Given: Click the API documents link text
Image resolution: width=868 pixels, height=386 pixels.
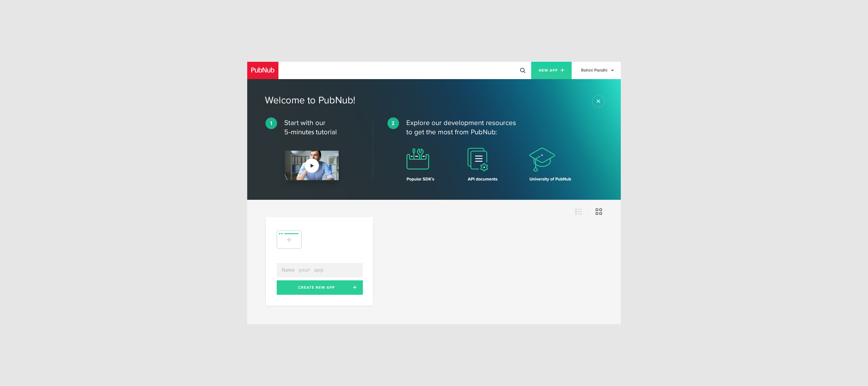Looking at the screenshot, I should [482, 179].
